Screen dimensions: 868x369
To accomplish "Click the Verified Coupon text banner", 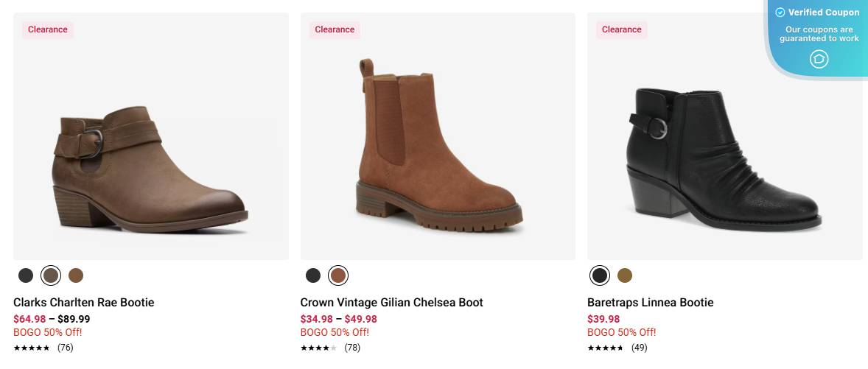I will click(824, 13).
